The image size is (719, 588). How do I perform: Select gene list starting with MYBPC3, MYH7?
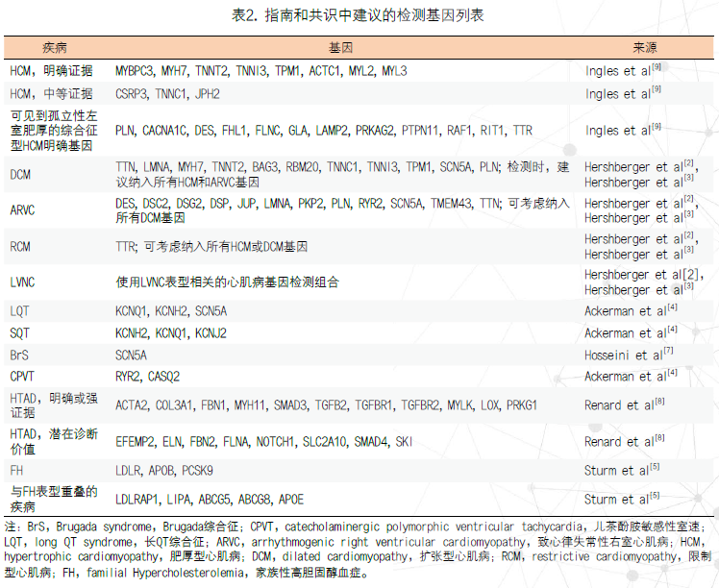pyautogui.click(x=260, y=71)
